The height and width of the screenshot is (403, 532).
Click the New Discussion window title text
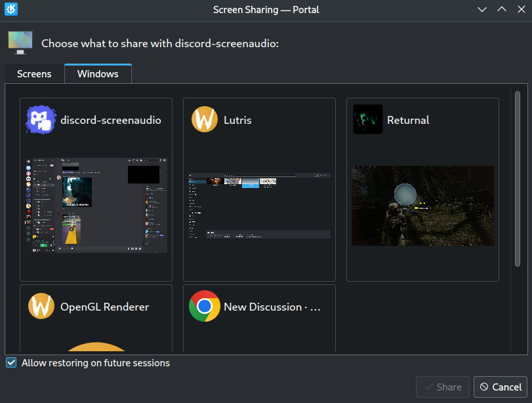click(272, 307)
